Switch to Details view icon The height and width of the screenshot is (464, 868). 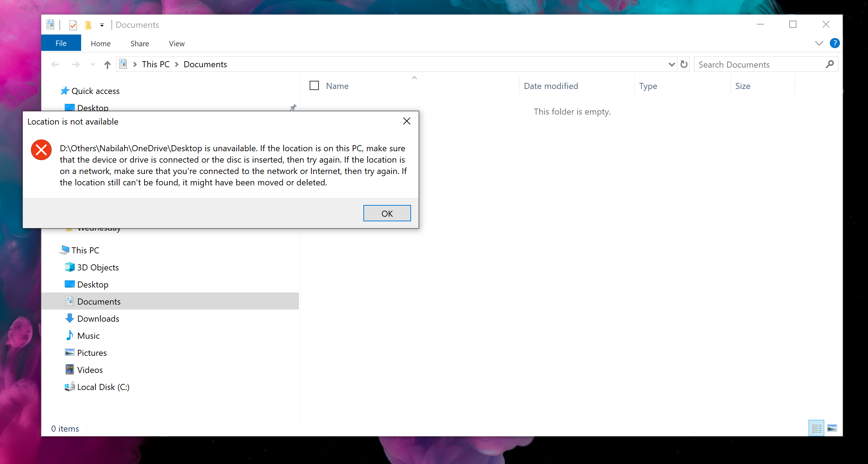(x=816, y=428)
